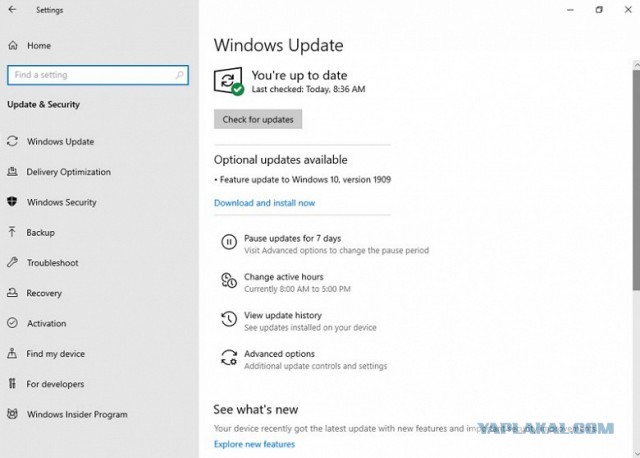This screenshot has width=640, height=458.
Task: Close the Settings window
Action: coord(628,10)
